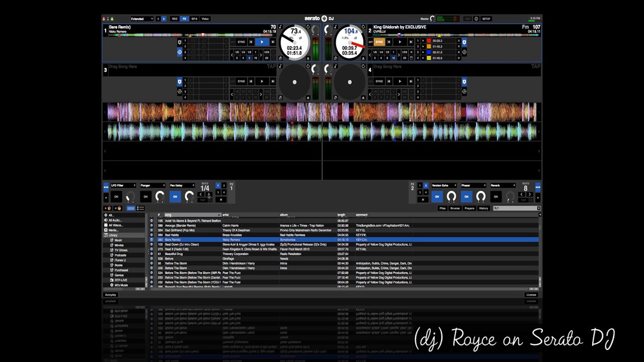This screenshot has width=644, height=362.
Task: Open the History panel tab
Action: [484, 208]
